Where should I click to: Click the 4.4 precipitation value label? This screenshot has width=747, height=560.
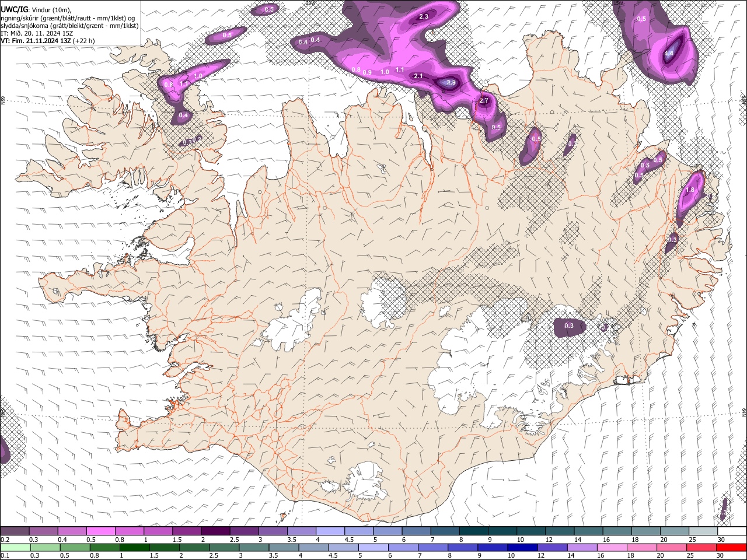pyautogui.click(x=669, y=54)
